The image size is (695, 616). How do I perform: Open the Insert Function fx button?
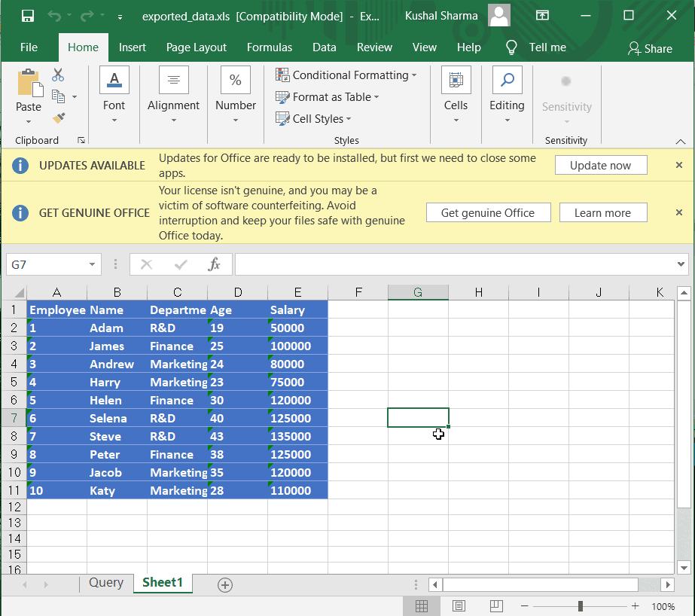pyautogui.click(x=214, y=264)
